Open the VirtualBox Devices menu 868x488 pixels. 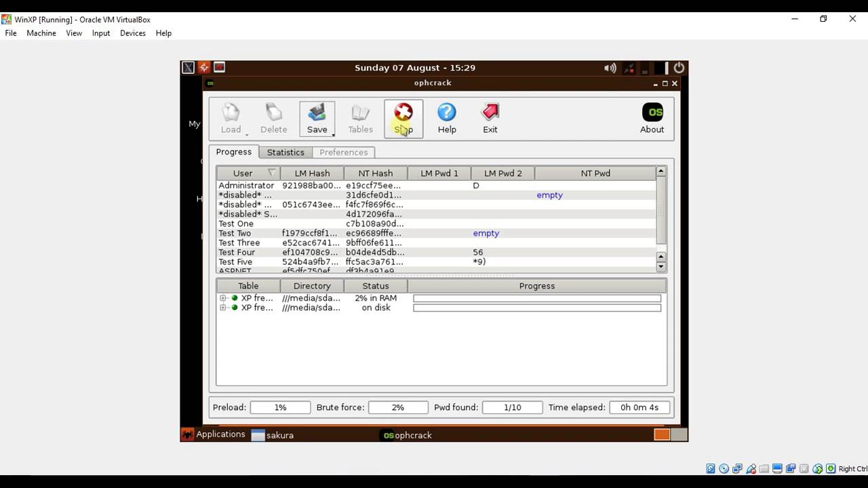click(x=133, y=33)
